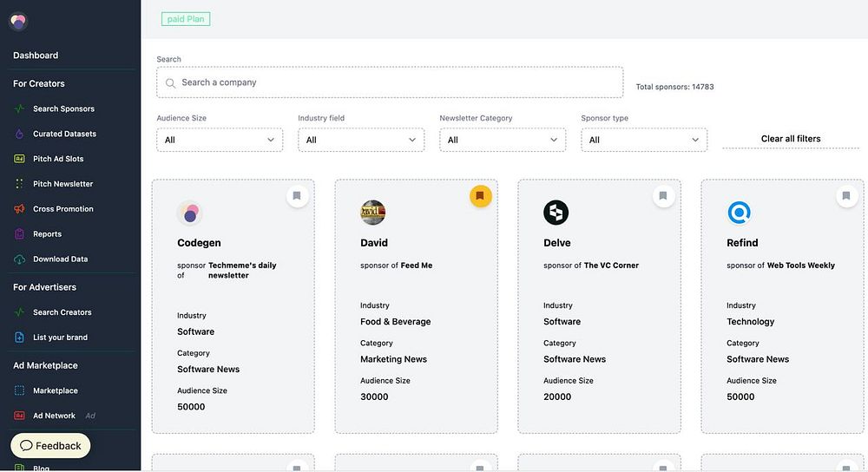This screenshot has height=472, width=868.
Task: Bookmark the Codegen sponsor card
Action: click(297, 197)
